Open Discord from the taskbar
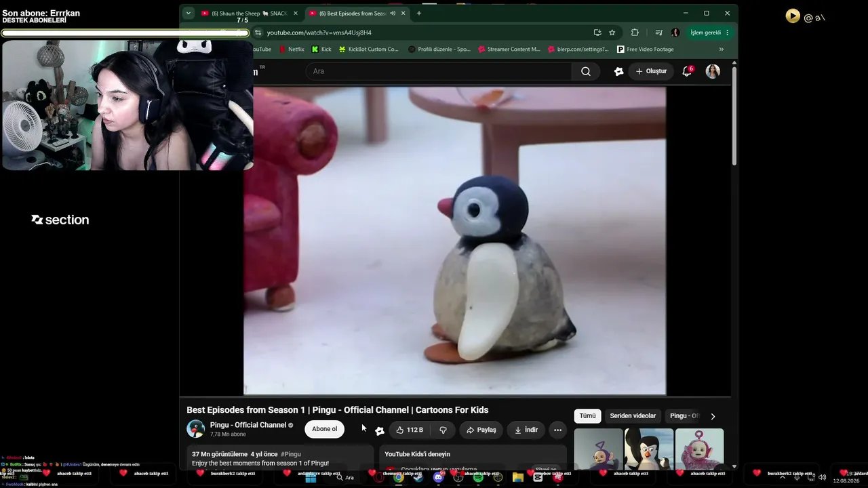Viewport: 868px width, 488px height. coord(438,477)
